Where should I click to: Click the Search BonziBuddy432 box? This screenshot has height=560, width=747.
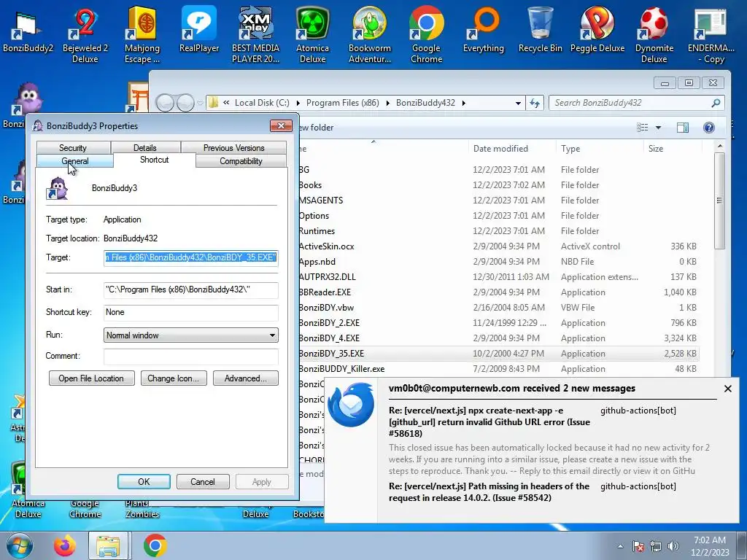tap(637, 103)
